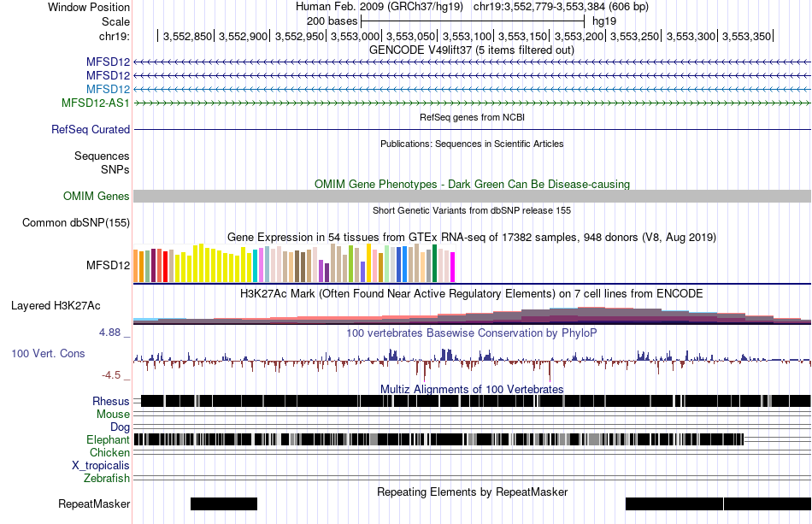Click the 200 bases scale bar
Image resolution: width=812 pixels, height=524 pixels.
(473, 21)
